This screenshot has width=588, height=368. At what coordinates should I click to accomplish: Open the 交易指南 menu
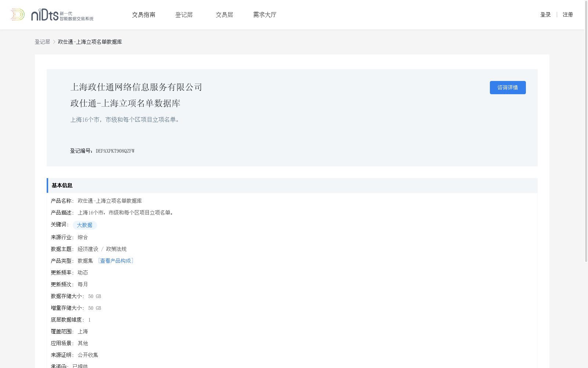(x=144, y=15)
